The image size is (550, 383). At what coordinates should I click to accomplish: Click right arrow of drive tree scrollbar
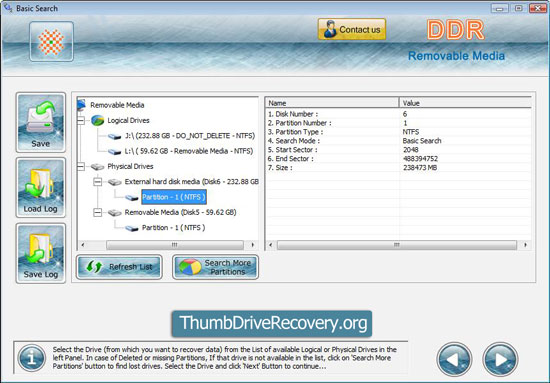tap(253, 245)
